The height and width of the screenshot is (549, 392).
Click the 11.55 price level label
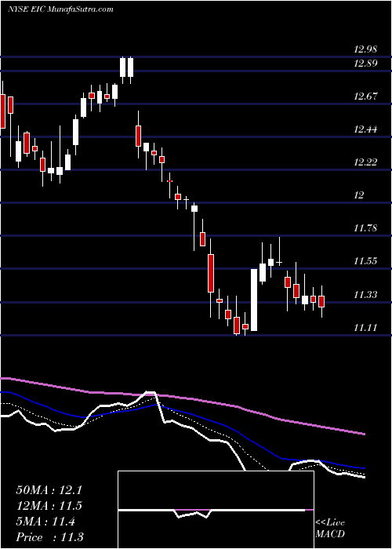pos(365,261)
